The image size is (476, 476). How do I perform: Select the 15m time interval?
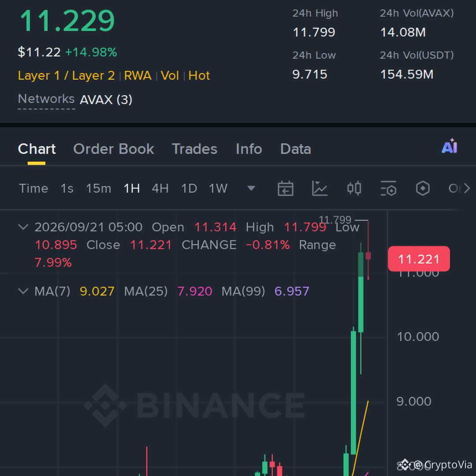click(x=98, y=189)
